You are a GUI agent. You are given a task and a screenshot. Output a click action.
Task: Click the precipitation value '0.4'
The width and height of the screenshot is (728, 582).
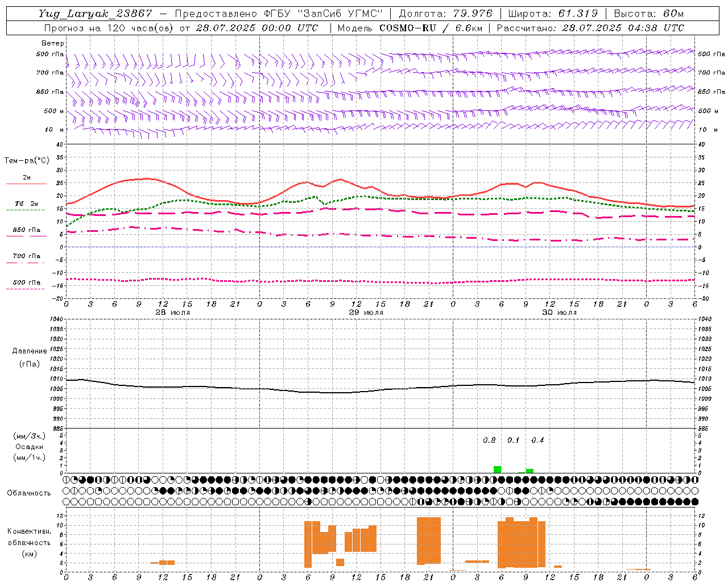[x=537, y=440]
